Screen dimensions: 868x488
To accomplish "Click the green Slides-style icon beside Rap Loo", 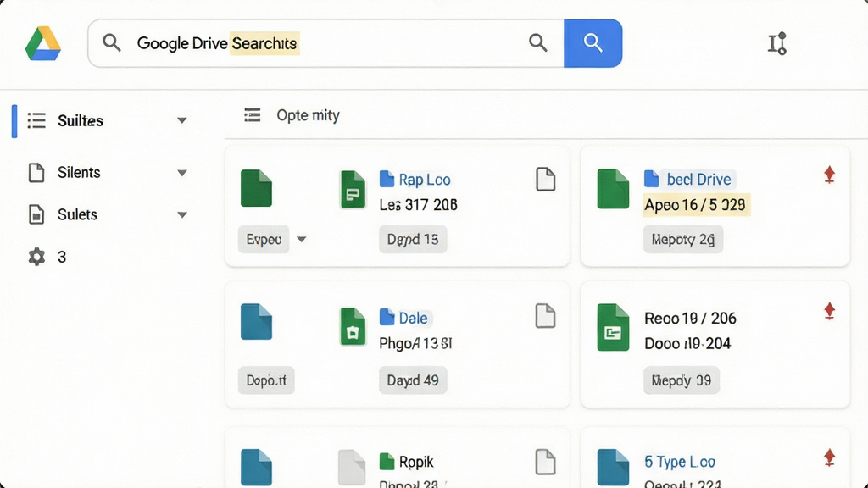I will [x=353, y=190].
